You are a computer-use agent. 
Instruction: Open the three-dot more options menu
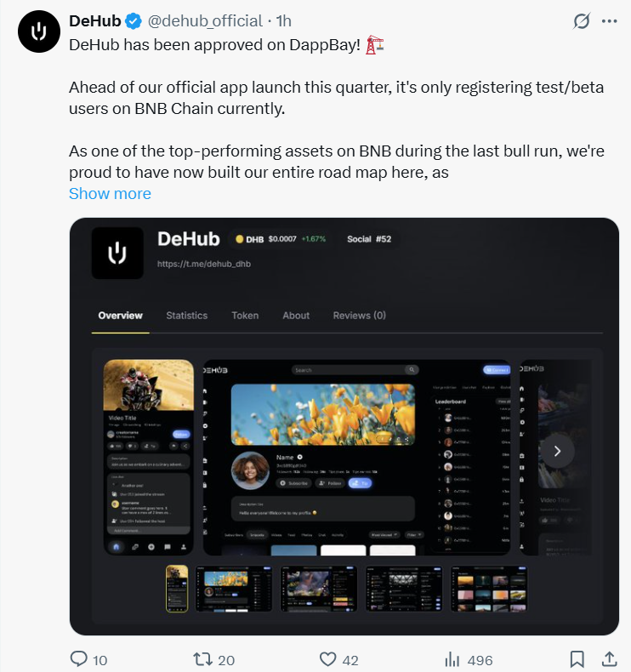coord(609,21)
